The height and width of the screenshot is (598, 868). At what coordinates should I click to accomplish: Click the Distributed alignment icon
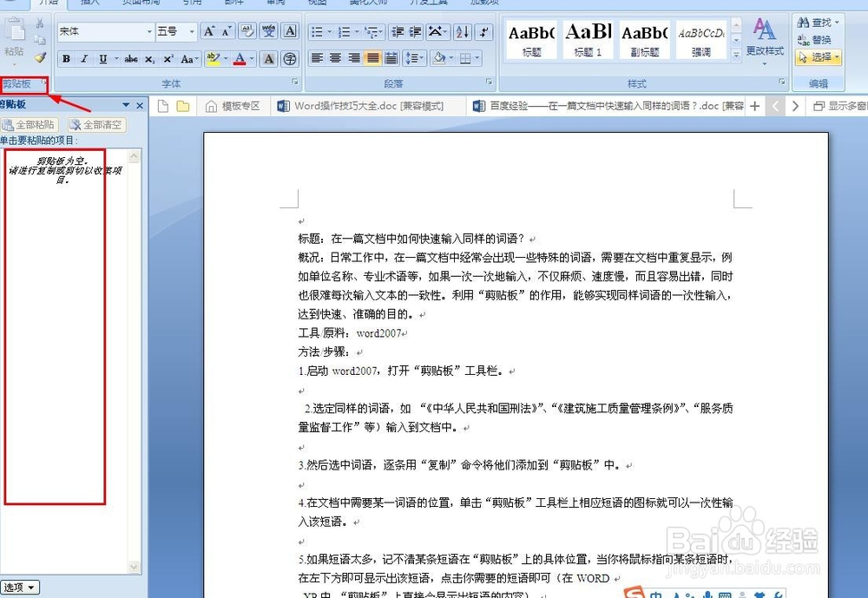click(x=391, y=58)
